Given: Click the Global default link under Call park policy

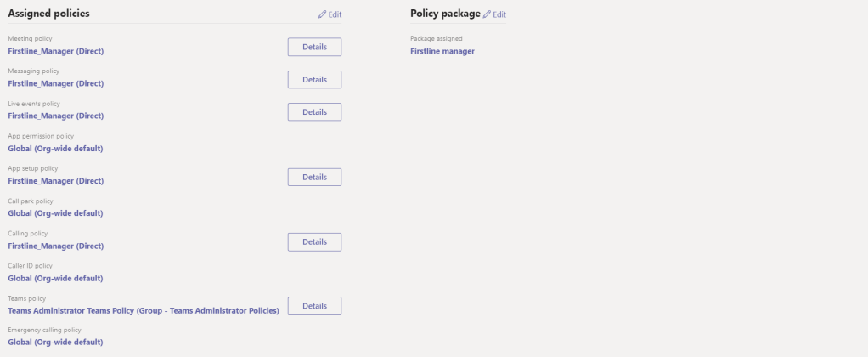Looking at the screenshot, I should [55, 213].
